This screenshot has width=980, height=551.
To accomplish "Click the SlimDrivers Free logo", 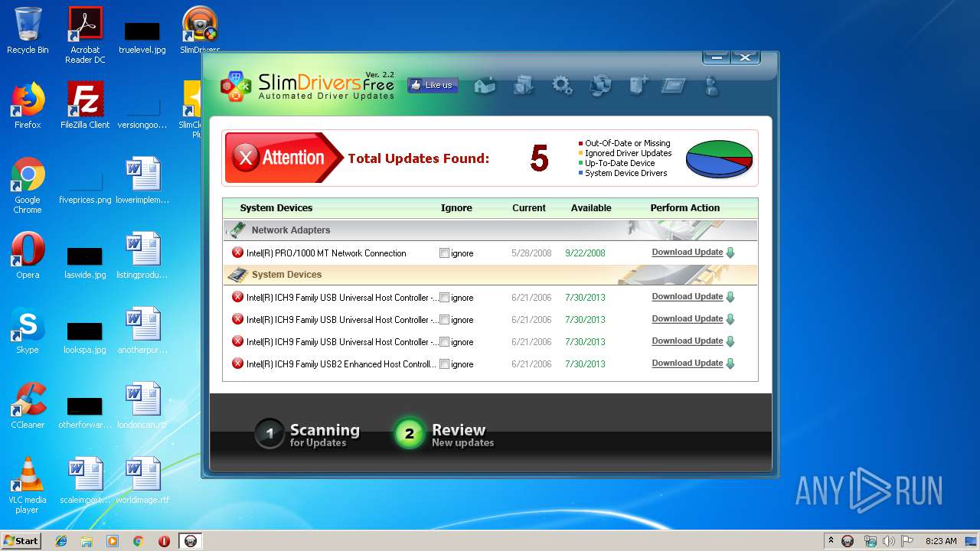I will point(308,86).
